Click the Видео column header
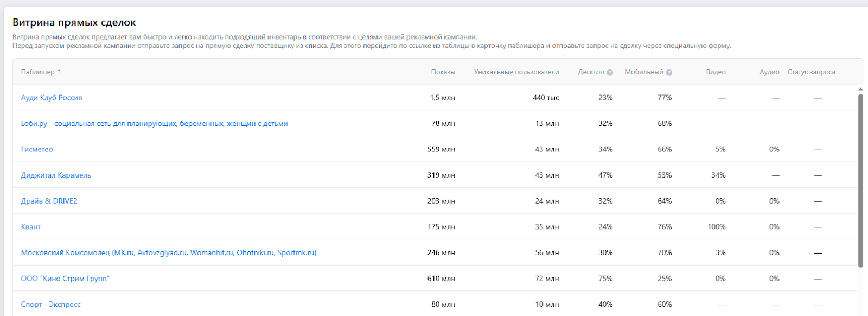This screenshot has width=868, height=316. 716,72
